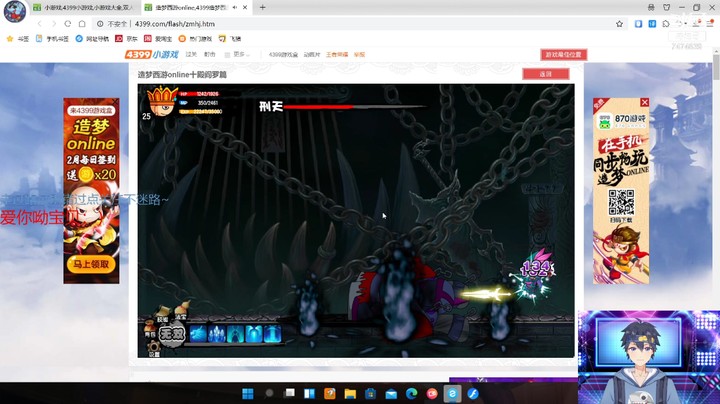The width and height of the screenshot is (720, 404).
Task: Switch to the first 小游戏 browser tab
Action: (84, 7)
